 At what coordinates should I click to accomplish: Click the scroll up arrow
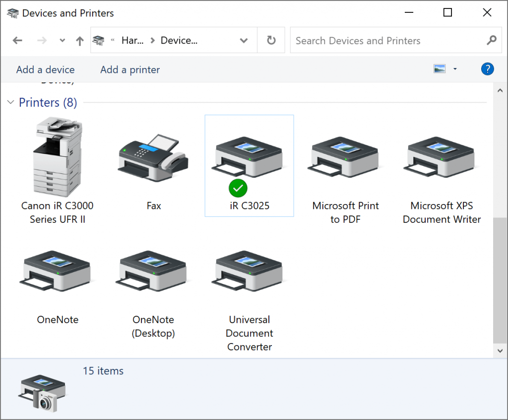pyautogui.click(x=500, y=90)
